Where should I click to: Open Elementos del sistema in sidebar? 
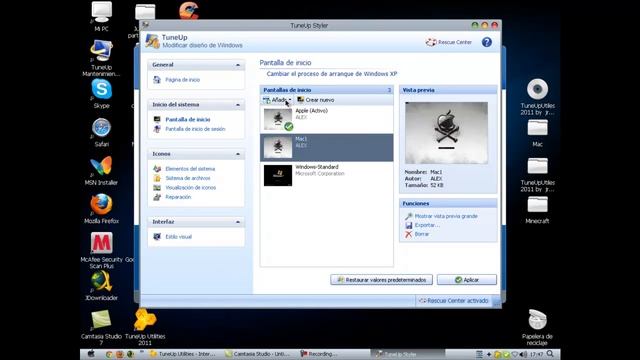click(190, 169)
